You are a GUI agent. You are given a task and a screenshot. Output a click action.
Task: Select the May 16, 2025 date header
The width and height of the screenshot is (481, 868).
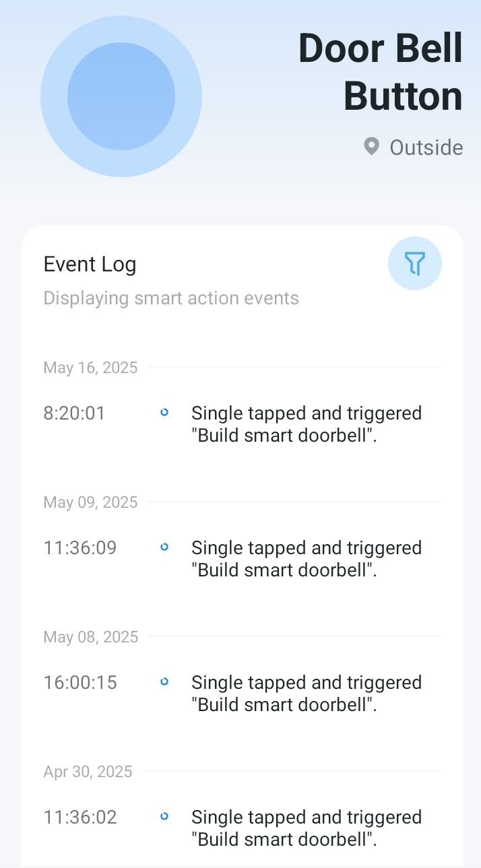[x=90, y=368]
